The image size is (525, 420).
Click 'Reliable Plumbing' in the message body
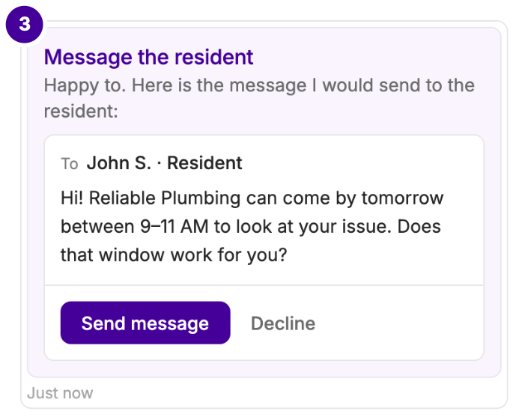tap(165, 198)
